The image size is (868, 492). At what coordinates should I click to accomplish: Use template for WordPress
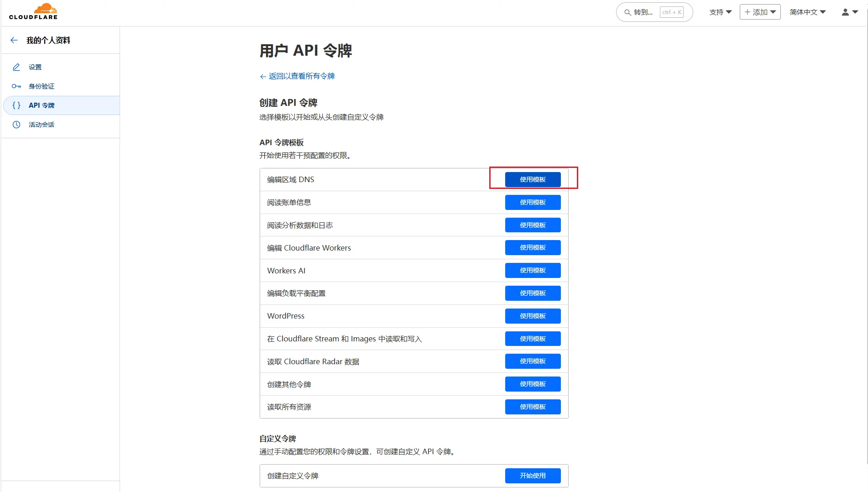tap(533, 316)
